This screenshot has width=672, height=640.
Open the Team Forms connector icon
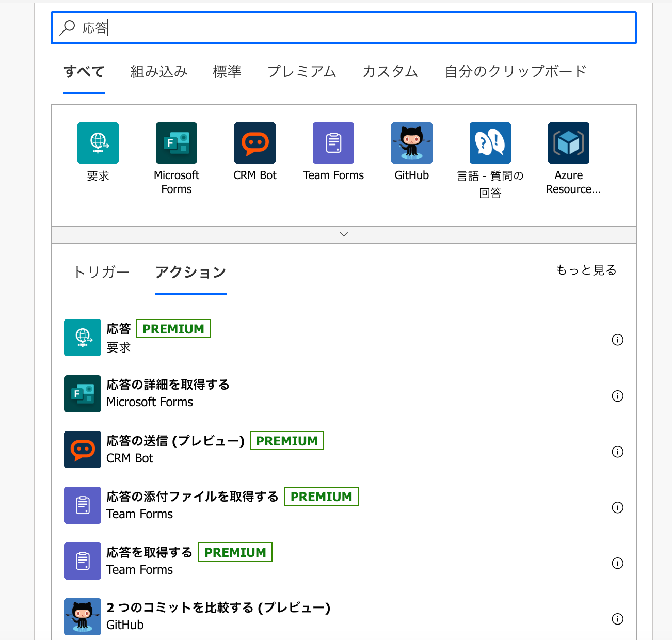[333, 143]
